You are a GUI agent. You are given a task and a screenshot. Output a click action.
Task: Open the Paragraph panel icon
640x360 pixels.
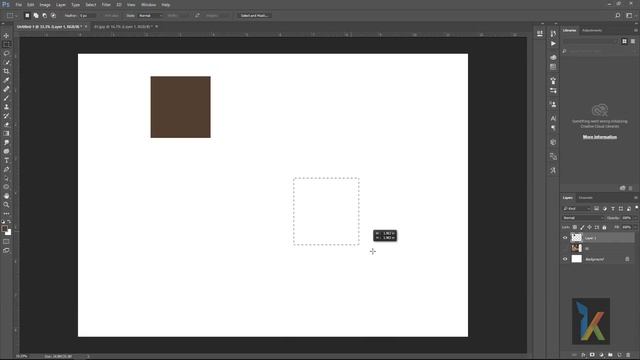[553, 128]
